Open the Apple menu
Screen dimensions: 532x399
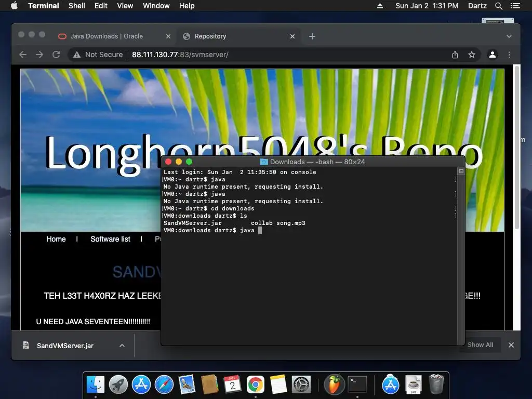(x=14, y=6)
